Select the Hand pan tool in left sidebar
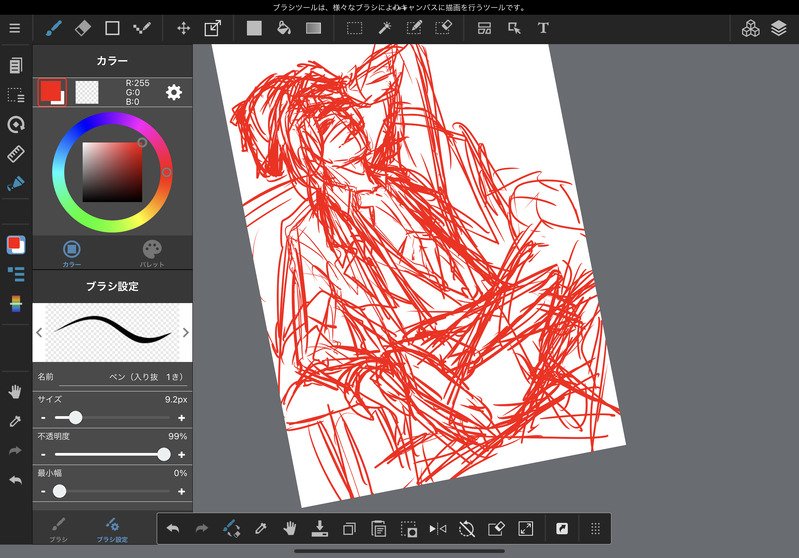Image resolution: width=799 pixels, height=558 pixels. point(15,391)
